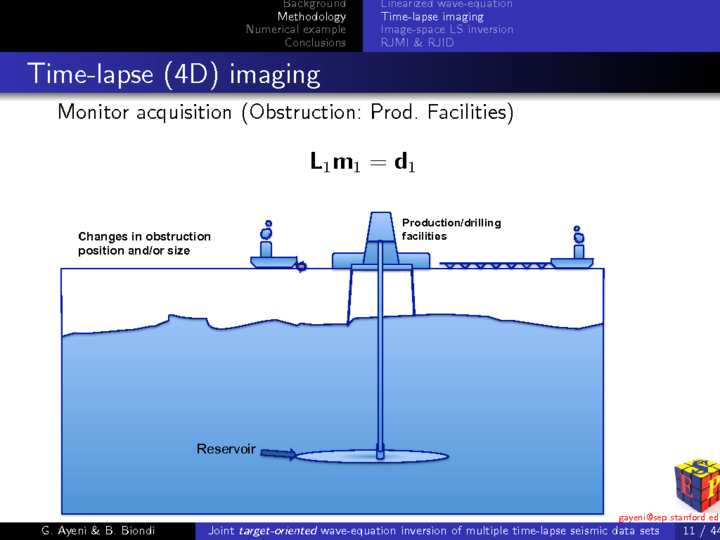Open the Methodology section in header

pos(311,17)
